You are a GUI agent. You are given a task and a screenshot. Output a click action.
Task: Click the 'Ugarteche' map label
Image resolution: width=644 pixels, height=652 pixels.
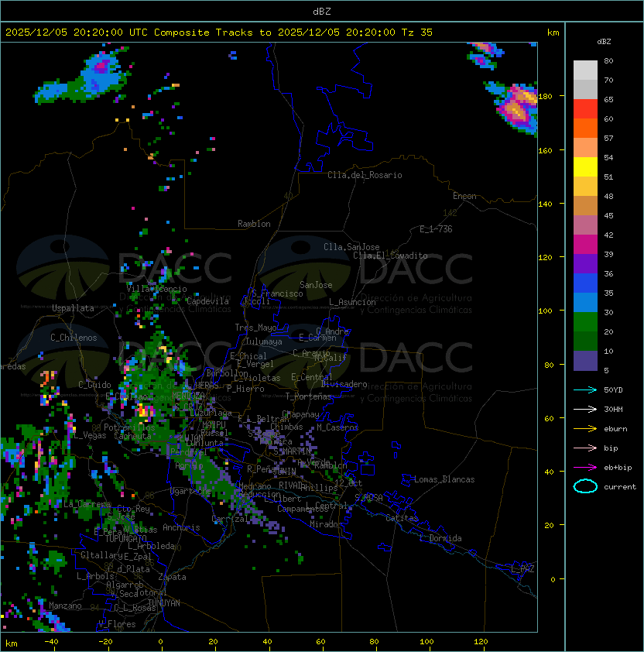coord(191,492)
